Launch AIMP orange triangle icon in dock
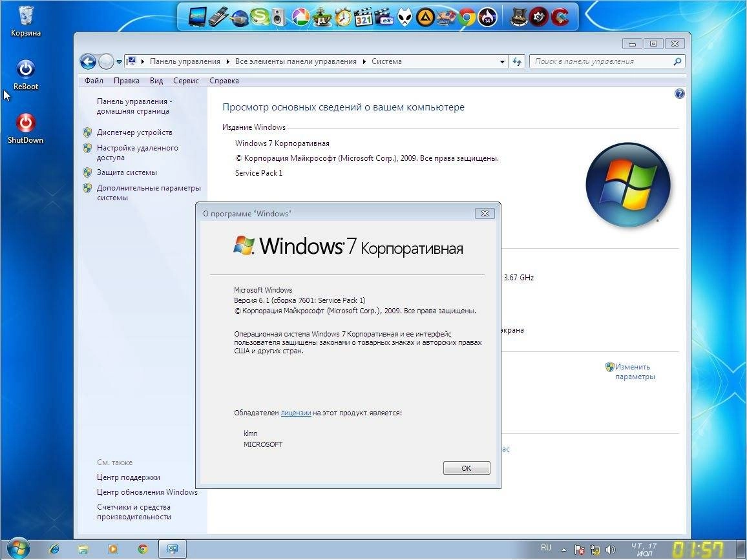747x560 pixels. click(x=425, y=17)
